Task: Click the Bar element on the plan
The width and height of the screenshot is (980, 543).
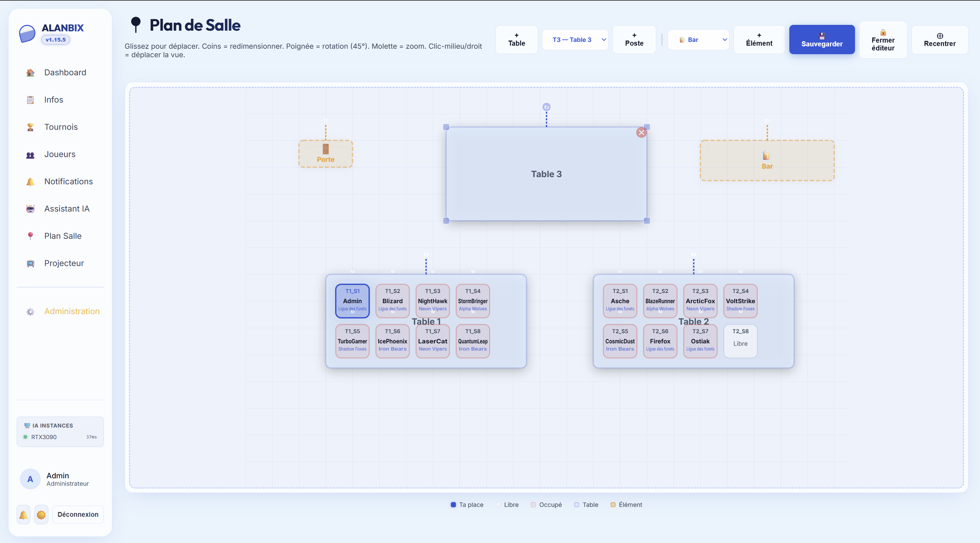Action: click(x=767, y=160)
